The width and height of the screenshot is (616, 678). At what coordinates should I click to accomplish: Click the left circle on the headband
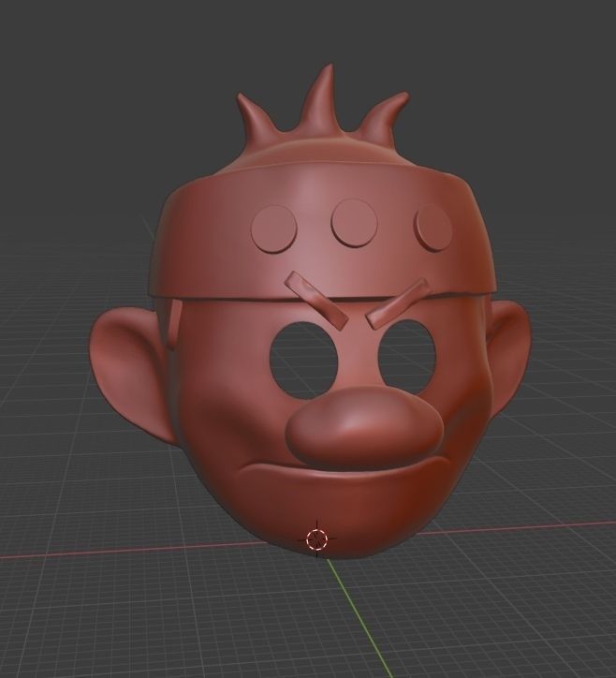[274, 228]
